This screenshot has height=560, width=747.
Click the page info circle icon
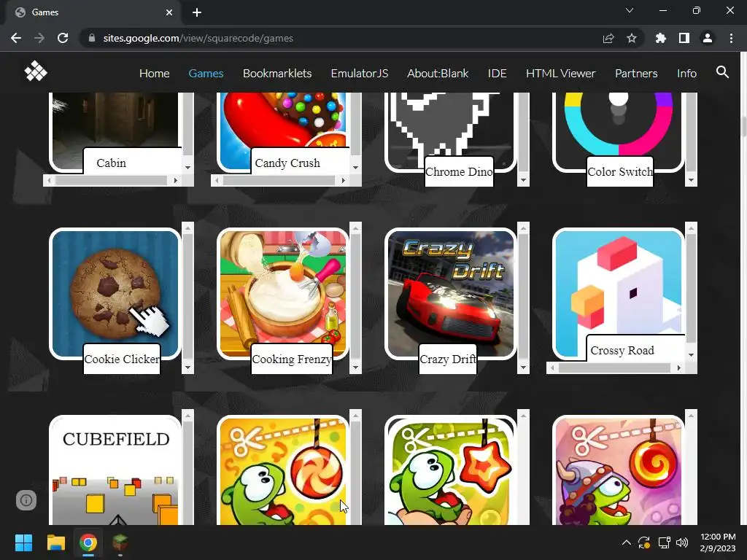pyautogui.click(x=26, y=500)
